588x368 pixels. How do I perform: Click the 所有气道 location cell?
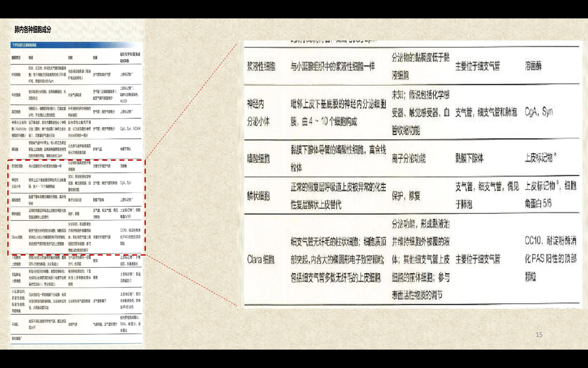coord(98,149)
